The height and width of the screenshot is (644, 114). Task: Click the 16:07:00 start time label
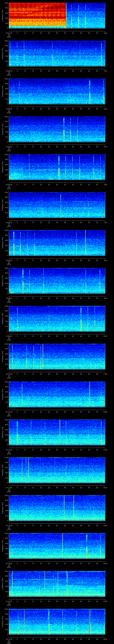[9, 260]
